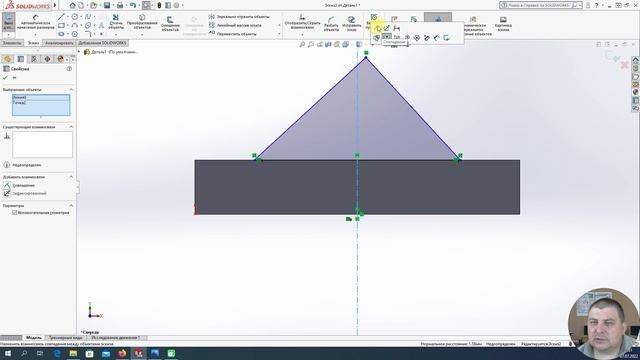
Task: Collapse Existing Relations section
Action: click(71, 127)
